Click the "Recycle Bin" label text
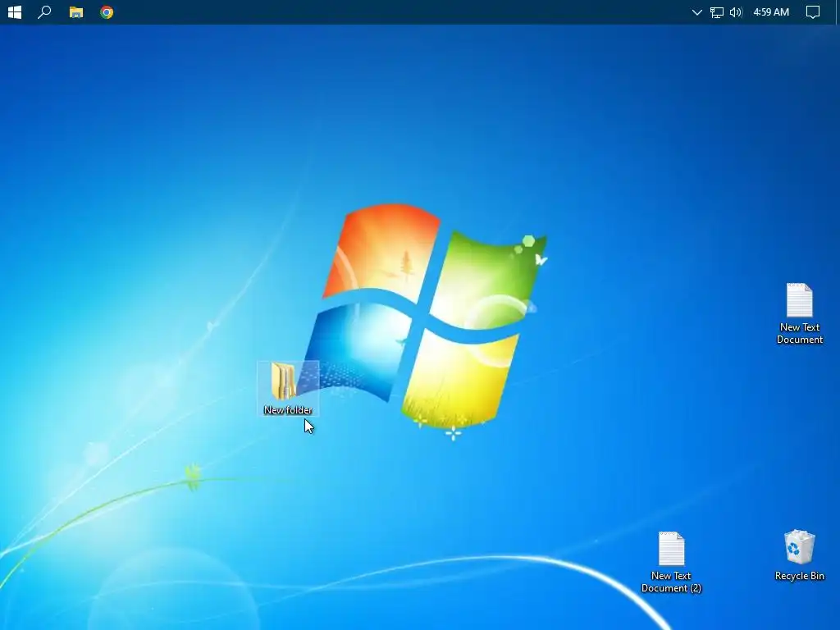The height and width of the screenshot is (630, 840). point(799,576)
